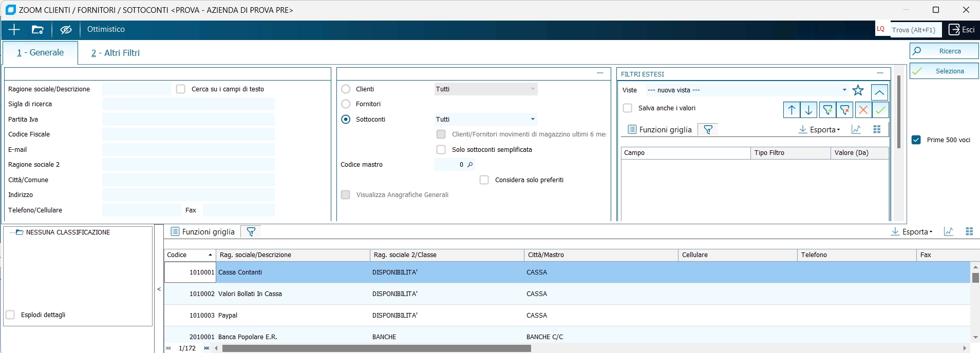980x353 pixels.
Task: Click the add filter funnel-plus icon
Action: (x=827, y=110)
